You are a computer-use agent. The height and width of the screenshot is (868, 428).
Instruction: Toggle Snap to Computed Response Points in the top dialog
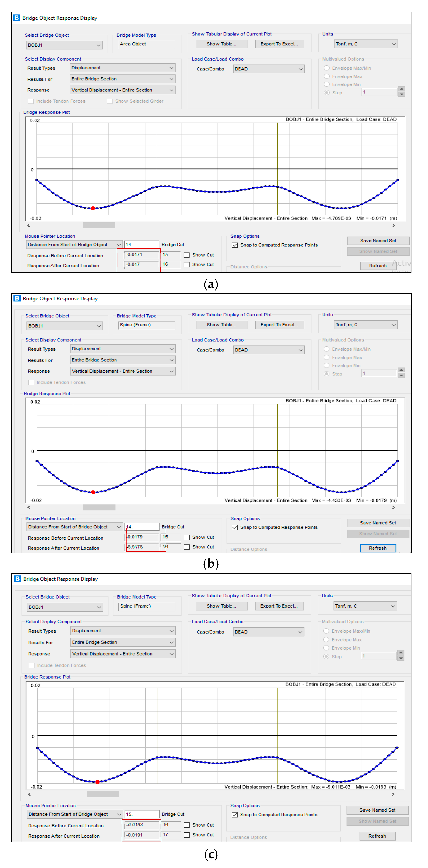[235, 245]
